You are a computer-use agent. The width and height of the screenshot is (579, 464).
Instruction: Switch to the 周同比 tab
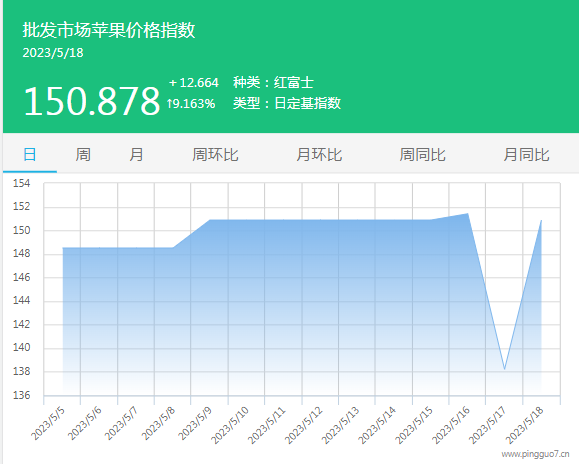tap(423, 154)
